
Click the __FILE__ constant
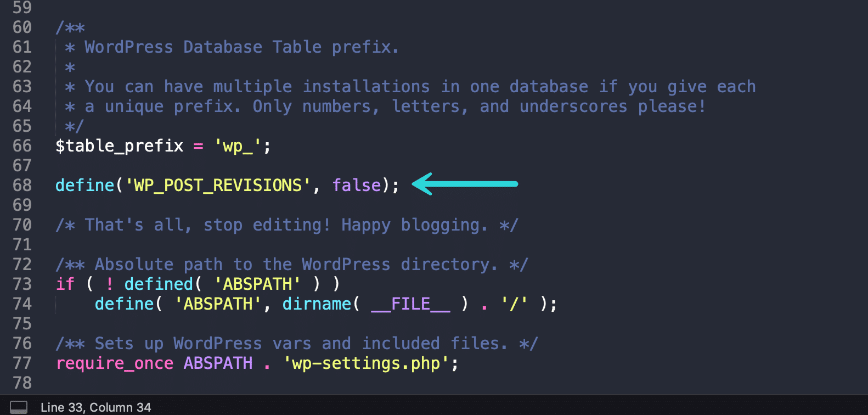pos(410,304)
